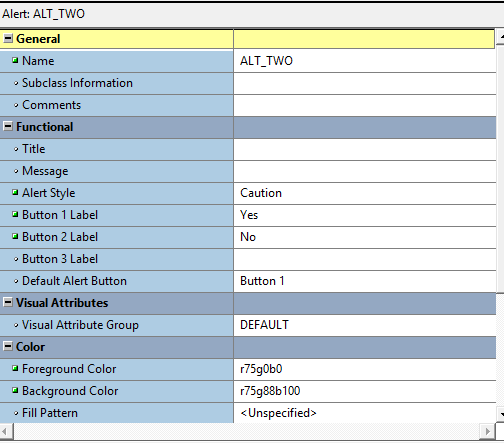Click the Foreground Color value r75g0b0
Viewport: 504px width, 443px height.
[365, 369]
